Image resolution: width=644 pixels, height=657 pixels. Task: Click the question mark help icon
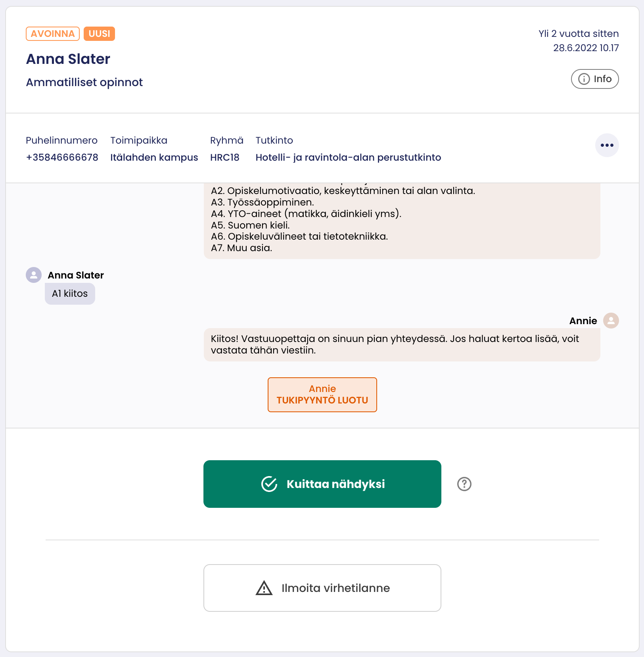tap(464, 484)
